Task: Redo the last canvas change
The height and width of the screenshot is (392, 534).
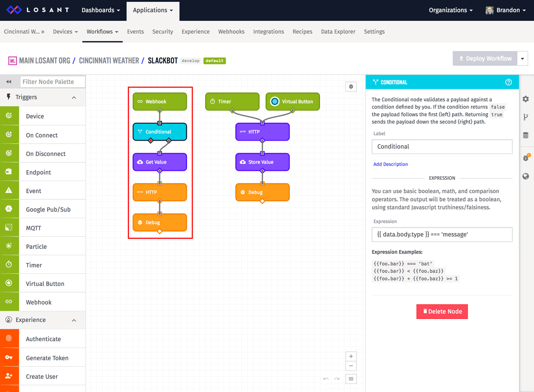Action: (337, 379)
